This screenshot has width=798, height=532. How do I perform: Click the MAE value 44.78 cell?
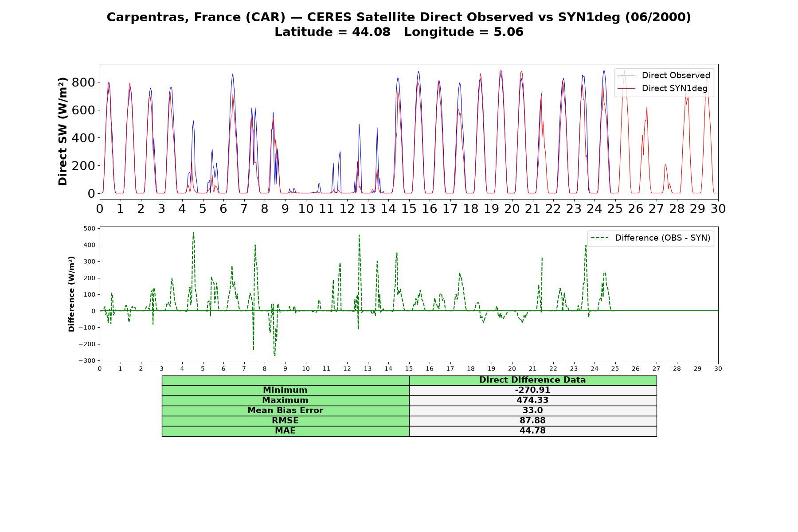[532, 431]
